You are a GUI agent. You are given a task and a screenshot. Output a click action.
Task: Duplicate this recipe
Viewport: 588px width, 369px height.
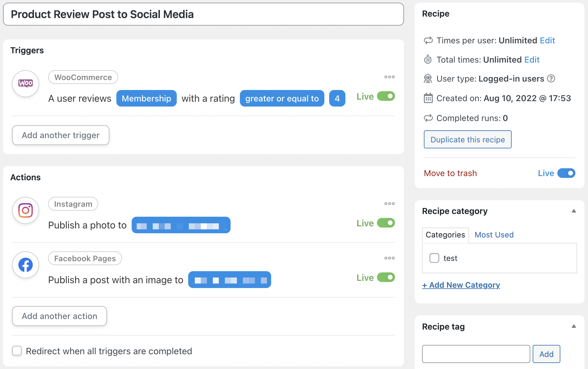(x=467, y=139)
